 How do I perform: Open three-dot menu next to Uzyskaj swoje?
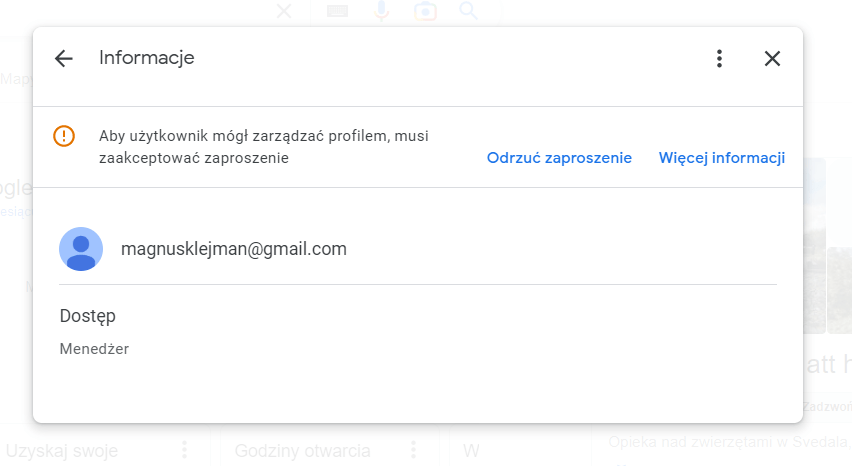click(185, 450)
